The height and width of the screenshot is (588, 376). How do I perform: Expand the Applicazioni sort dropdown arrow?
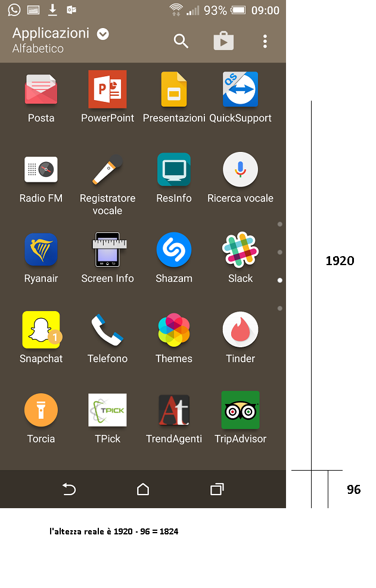pos(103,34)
